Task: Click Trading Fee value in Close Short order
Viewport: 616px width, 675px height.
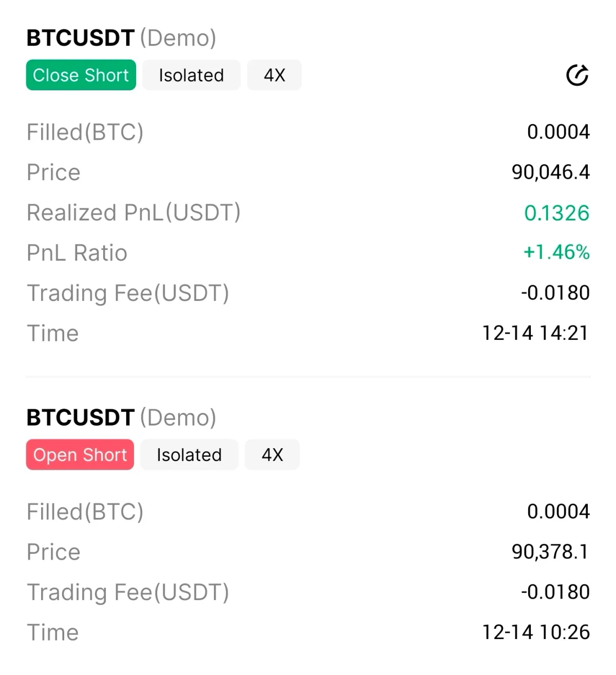Action: [x=555, y=293]
